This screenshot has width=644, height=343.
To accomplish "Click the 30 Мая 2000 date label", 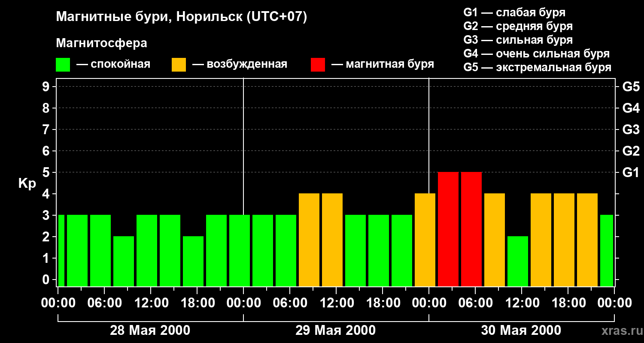I will [521, 330].
